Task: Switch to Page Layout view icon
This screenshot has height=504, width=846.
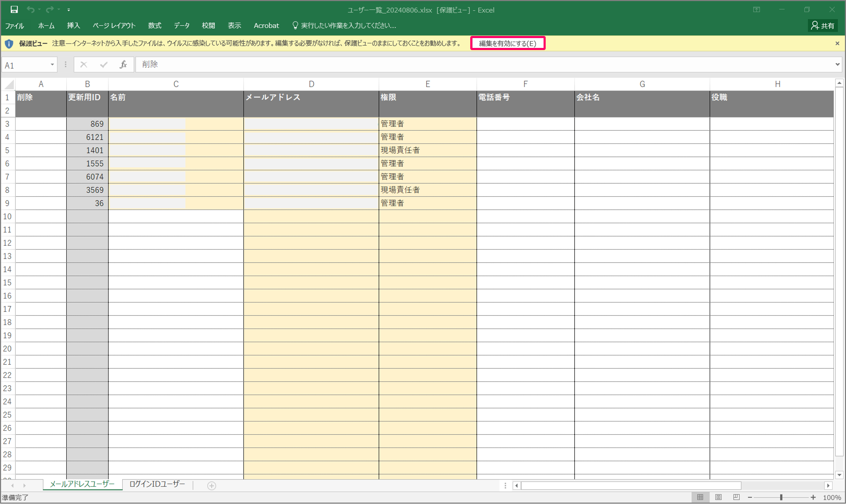Action: click(718, 497)
